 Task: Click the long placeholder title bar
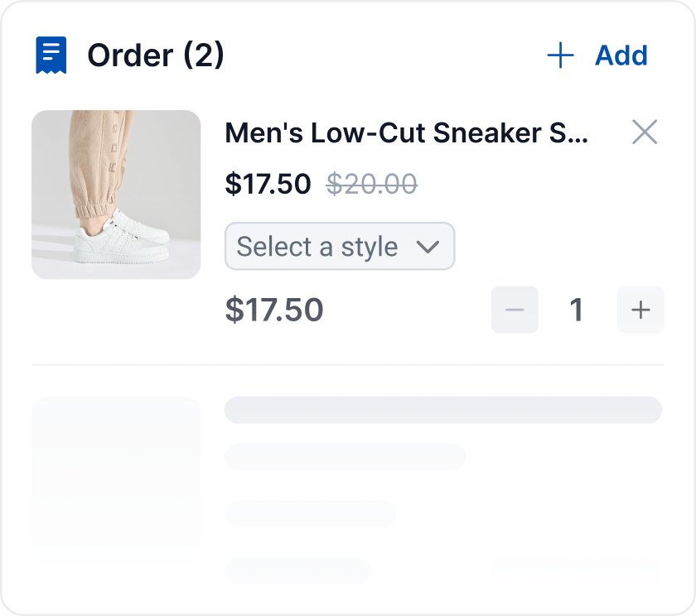443,410
